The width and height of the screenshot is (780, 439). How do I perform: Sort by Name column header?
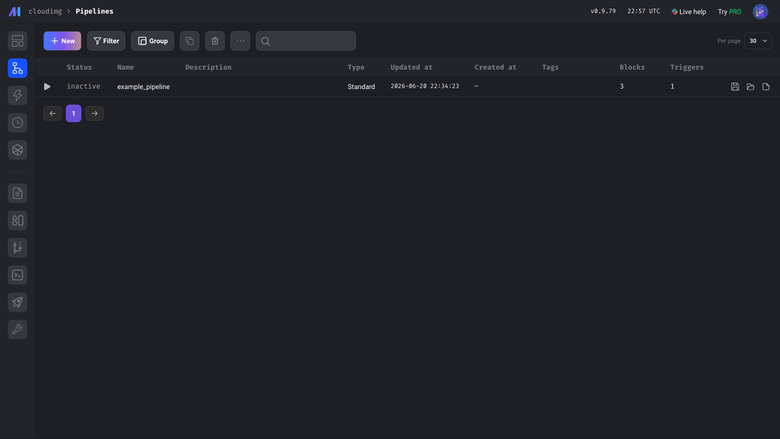pyautogui.click(x=125, y=67)
